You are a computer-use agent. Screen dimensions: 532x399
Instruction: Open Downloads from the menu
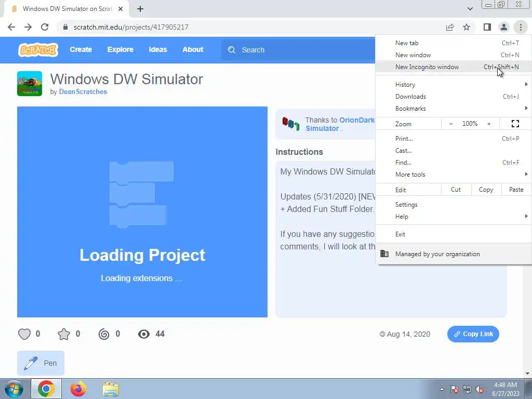coord(454,96)
